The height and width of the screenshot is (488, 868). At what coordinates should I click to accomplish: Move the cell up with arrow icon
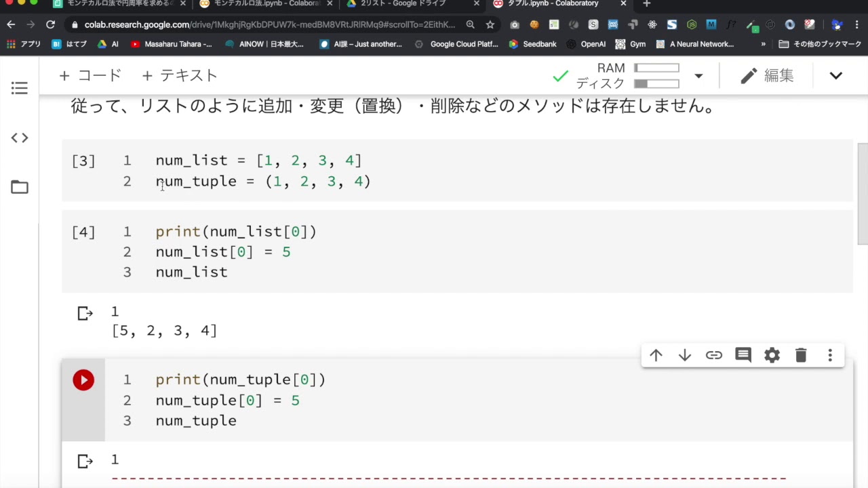(x=656, y=355)
